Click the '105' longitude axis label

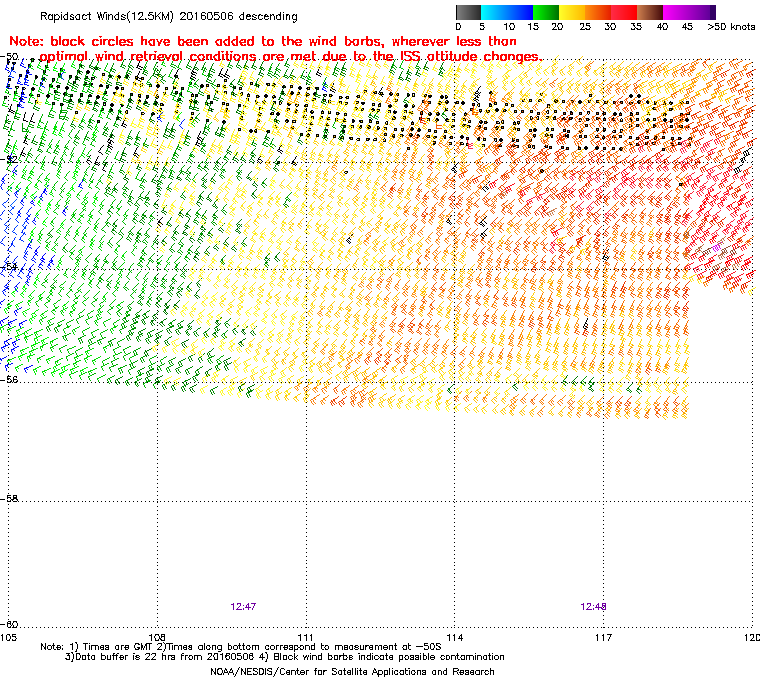click(8, 638)
